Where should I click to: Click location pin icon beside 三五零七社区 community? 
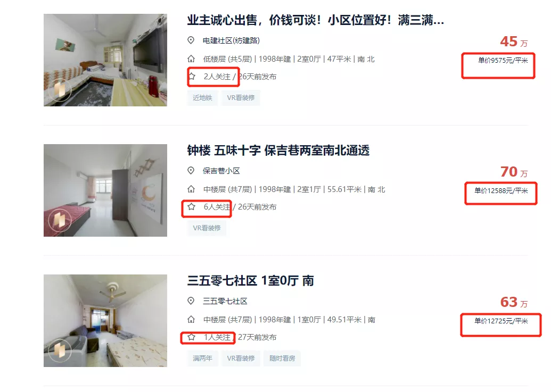pyautogui.click(x=191, y=301)
